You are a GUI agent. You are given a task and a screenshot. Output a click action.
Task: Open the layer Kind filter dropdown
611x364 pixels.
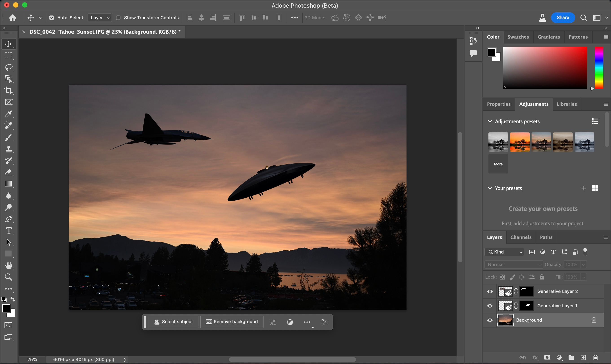coord(504,252)
